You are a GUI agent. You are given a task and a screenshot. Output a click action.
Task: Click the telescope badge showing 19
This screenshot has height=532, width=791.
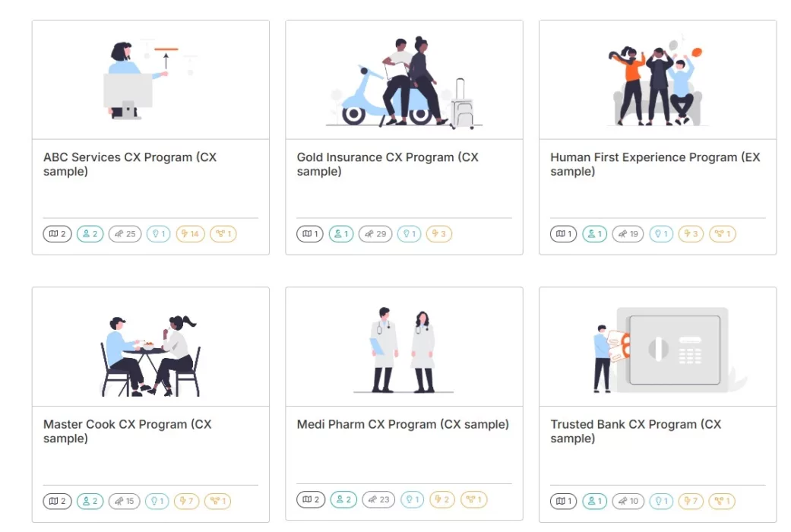(x=628, y=233)
